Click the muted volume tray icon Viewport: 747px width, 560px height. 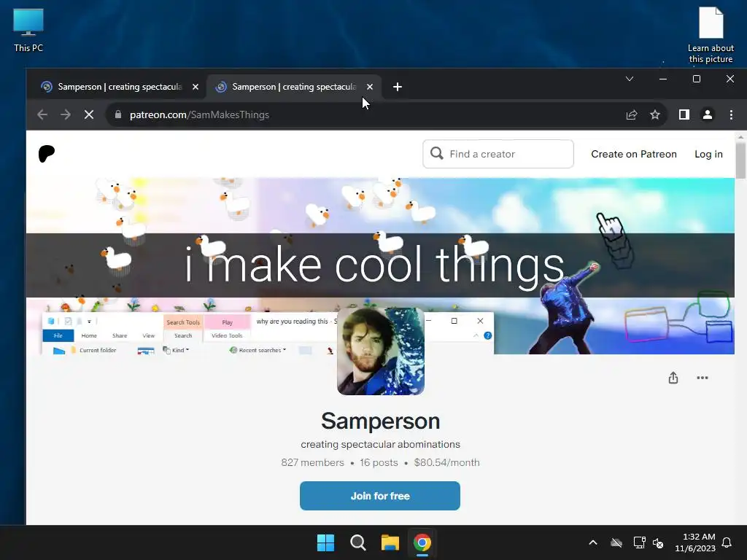(x=658, y=542)
